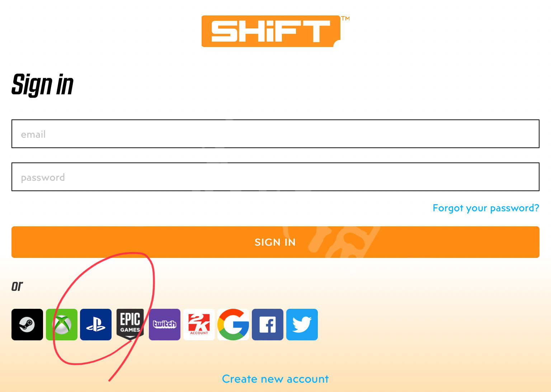Screen dimensions: 551x392
Task: Continue with the Google icon
Action: (233, 325)
